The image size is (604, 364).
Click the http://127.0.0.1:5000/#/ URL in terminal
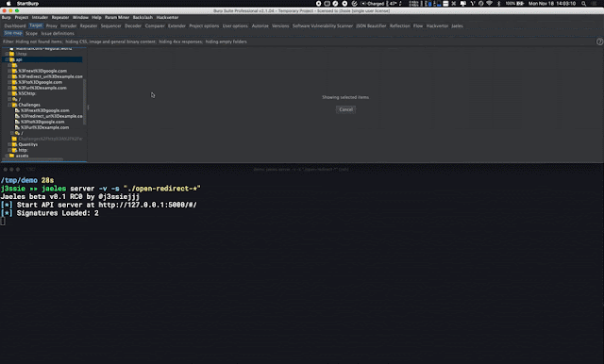coord(147,205)
